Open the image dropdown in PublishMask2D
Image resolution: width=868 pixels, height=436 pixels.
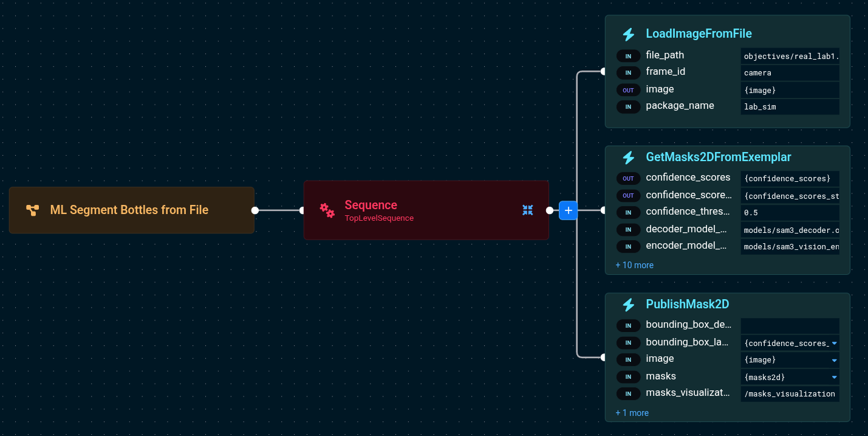click(x=833, y=359)
